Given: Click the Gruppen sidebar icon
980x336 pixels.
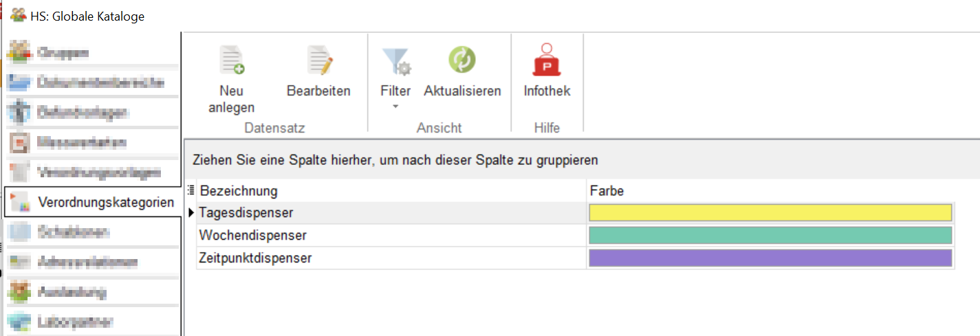Looking at the screenshot, I should 19,52.
